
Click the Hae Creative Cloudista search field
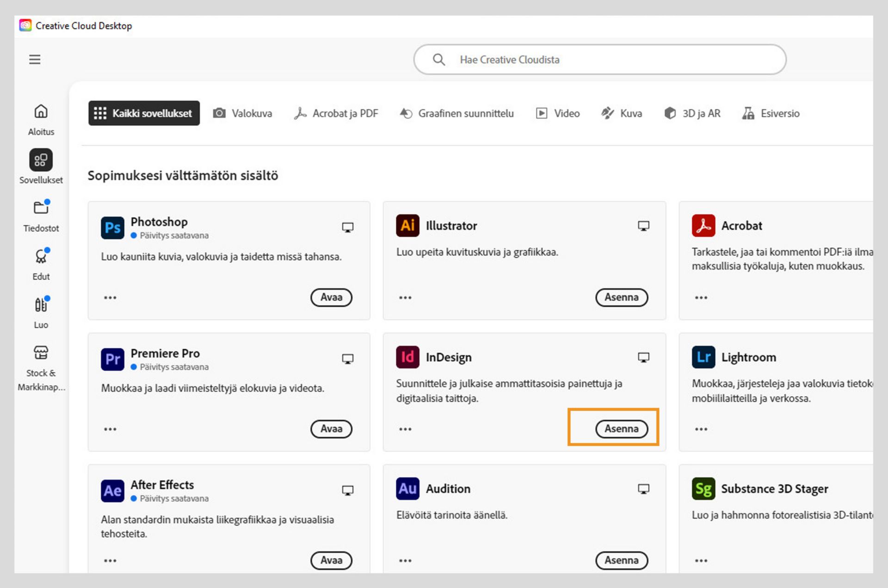(x=599, y=60)
